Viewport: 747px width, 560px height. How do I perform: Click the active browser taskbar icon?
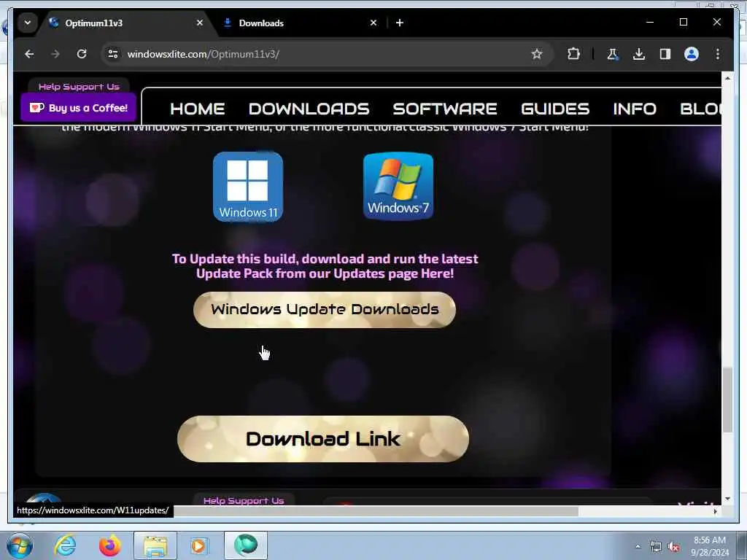pyautogui.click(x=246, y=545)
